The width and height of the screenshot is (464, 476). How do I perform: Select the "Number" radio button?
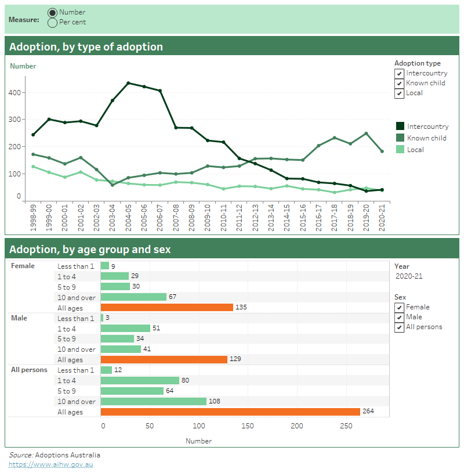(53, 12)
